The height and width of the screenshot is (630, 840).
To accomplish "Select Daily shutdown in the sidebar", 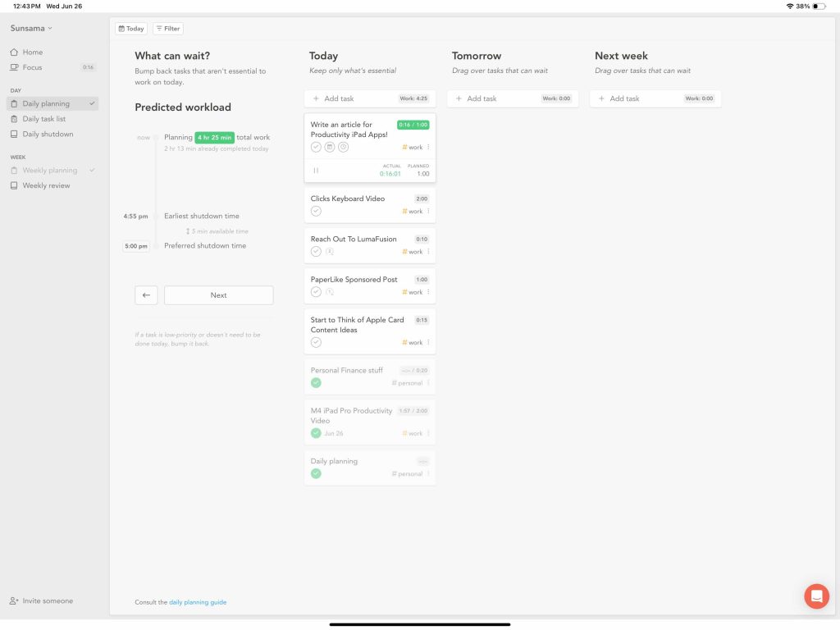I will (x=48, y=134).
